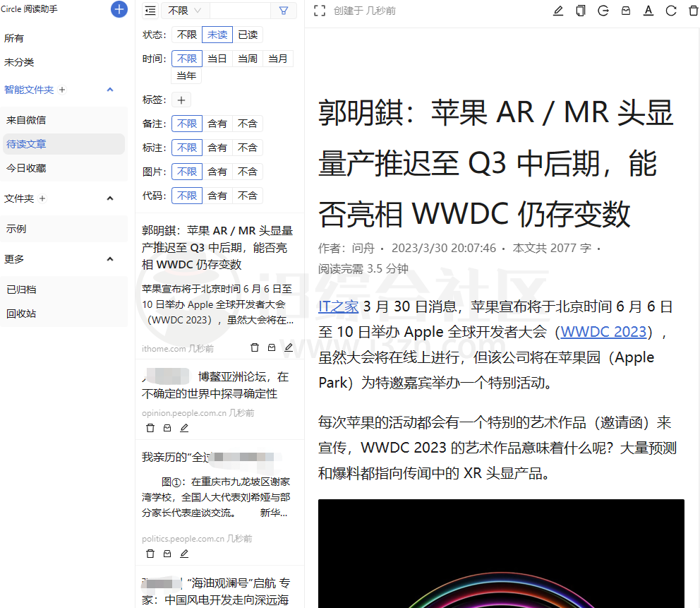
Task: Set 时间 filter to 当年
Action: pos(186,76)
